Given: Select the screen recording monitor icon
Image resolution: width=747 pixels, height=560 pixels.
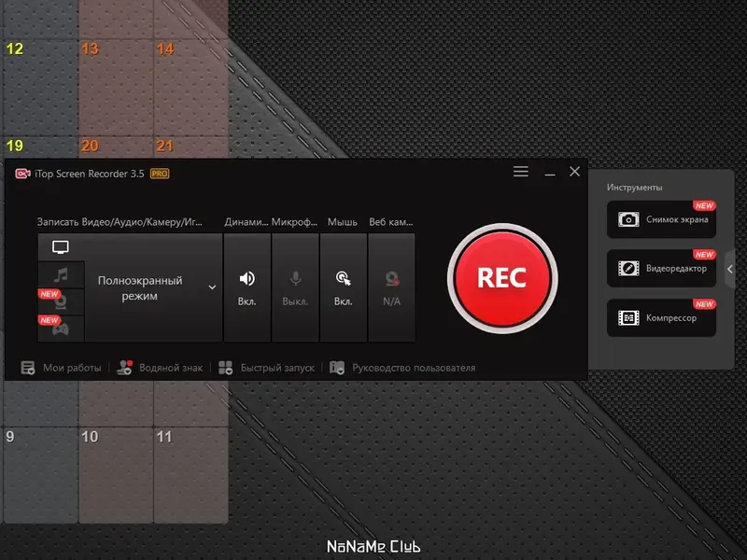Looking at the screenshot, I should pos(61,247).
